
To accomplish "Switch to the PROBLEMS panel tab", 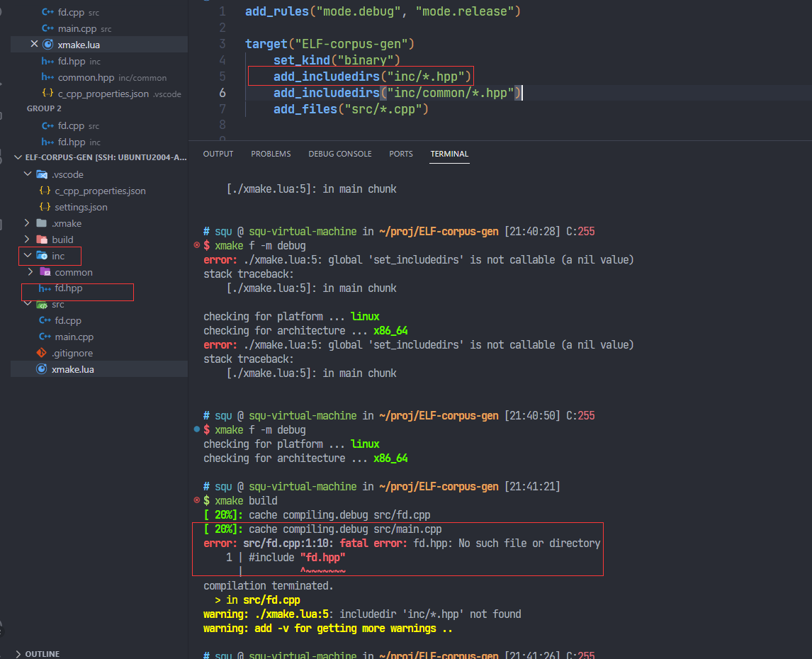I will [x=271, y=154].
